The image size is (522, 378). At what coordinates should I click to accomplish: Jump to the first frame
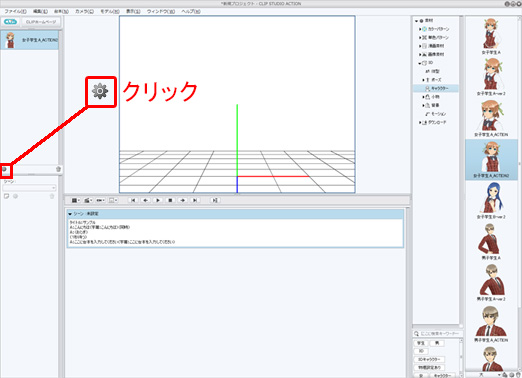[x=133, y=200]
